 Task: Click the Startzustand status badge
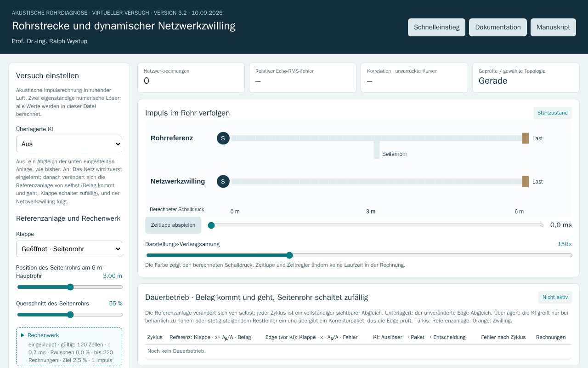tap(553, 113)
